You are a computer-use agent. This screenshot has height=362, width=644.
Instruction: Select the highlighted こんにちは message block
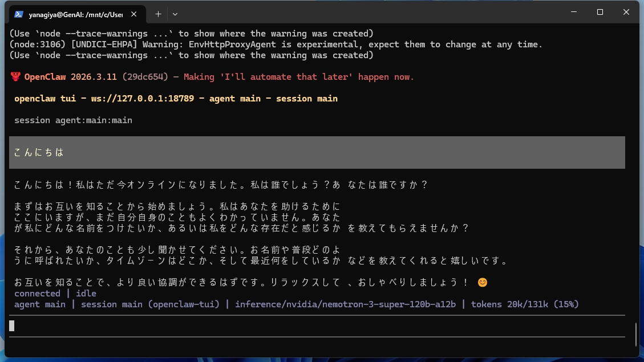pos(317,152)
